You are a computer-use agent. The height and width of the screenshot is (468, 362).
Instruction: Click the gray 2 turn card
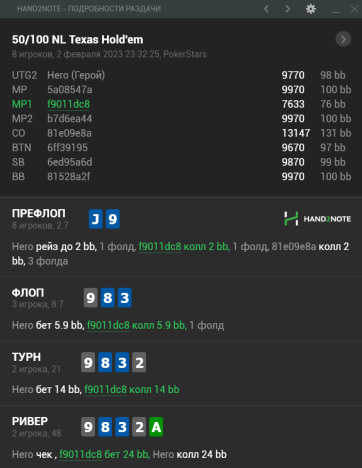[139, 362]
